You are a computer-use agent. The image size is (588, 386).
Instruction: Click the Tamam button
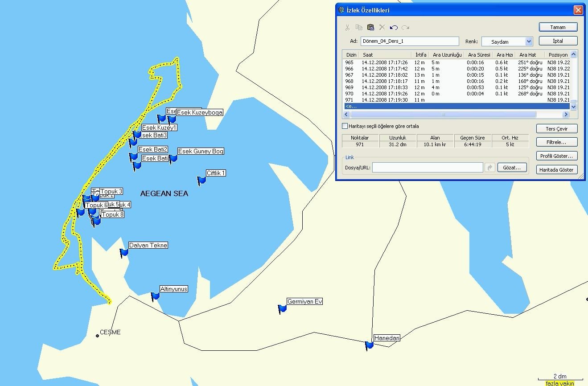(558, 27)
